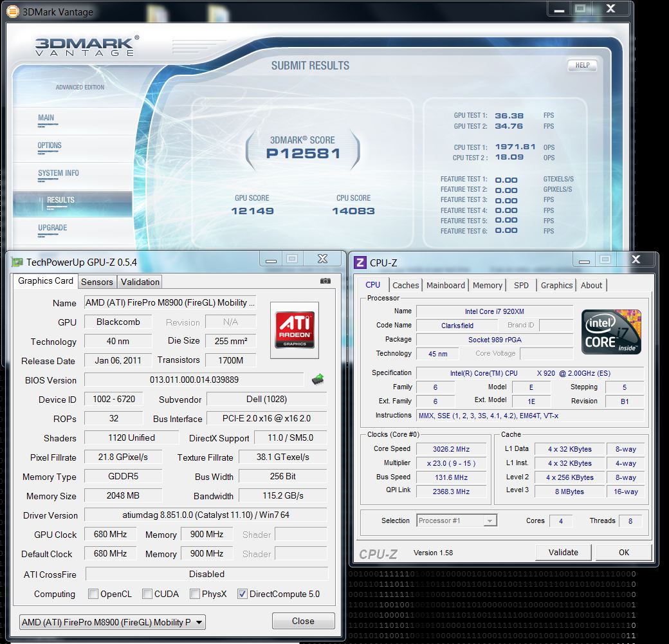Open the Memory tab in CPU-Z
Image resolution: width=669 pixels, height=644 pixels.
pyautogui.click(x=487, y=285)
